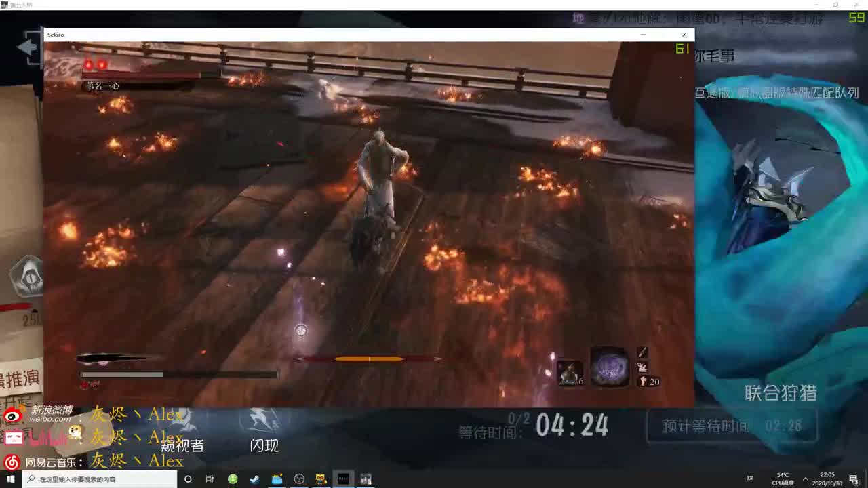This screenshot has width=868, height=488.
Task: Click the outer window title icon at top left
Action: pos(5,5)
